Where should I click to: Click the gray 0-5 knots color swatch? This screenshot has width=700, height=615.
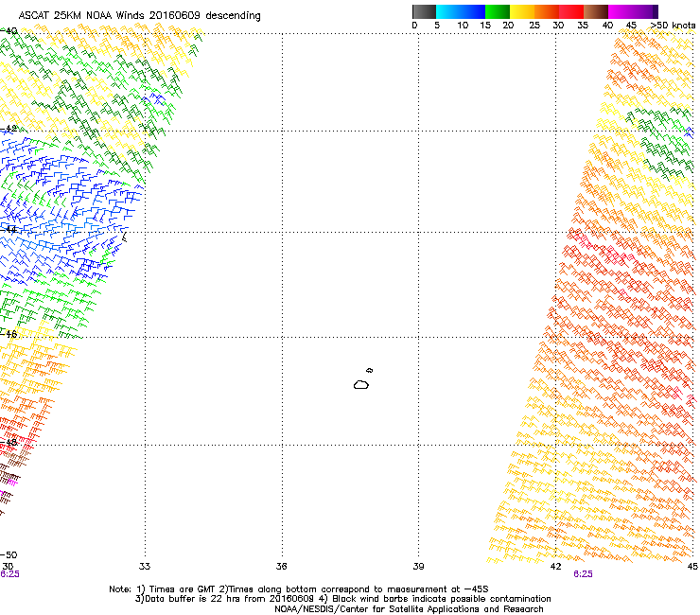coord(424,11)
